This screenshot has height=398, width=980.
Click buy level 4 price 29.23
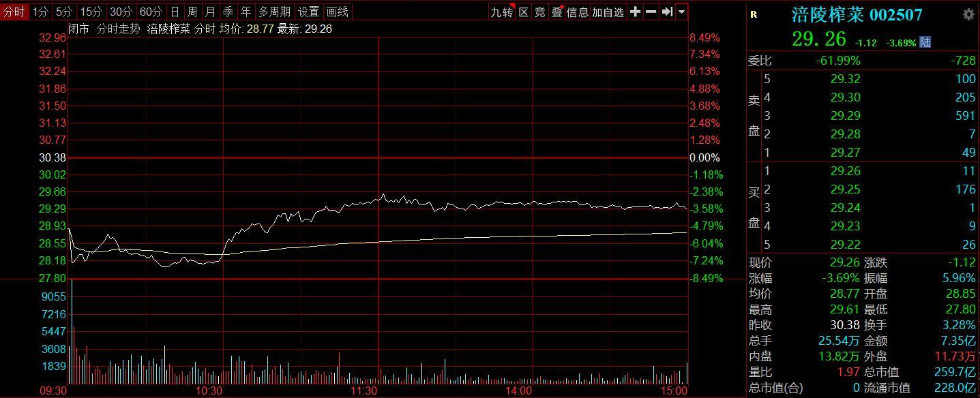(846, 226)
